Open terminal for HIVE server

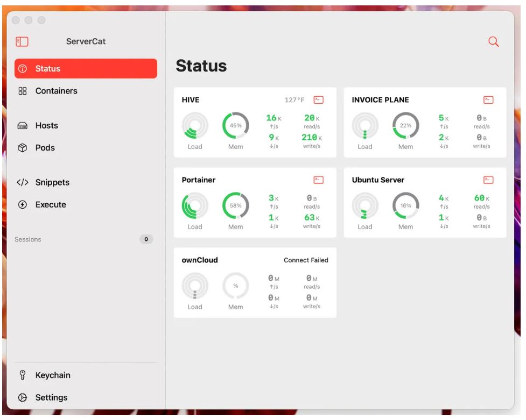[x=319, y=100]
